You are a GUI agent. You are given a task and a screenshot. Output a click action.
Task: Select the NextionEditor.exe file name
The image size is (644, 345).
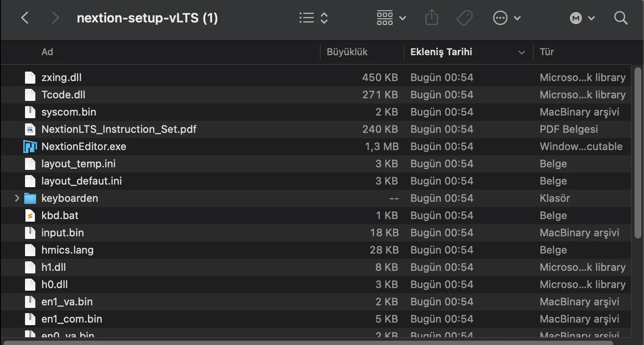point(84,147)
